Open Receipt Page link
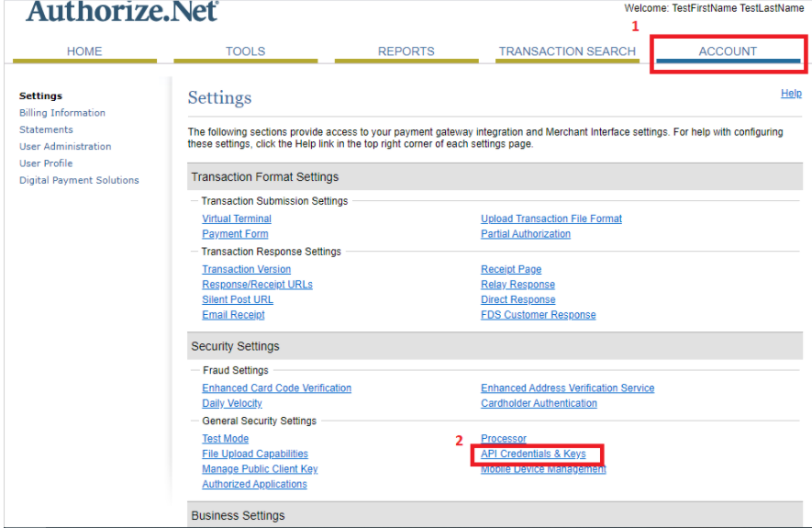The image size is (812, 528). tap(511, 269)
